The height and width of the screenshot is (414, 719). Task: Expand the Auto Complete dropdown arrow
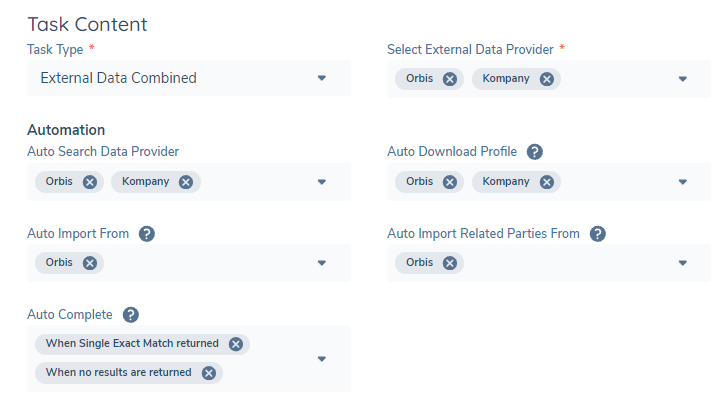pyautogui.click(x=321, y=359)
